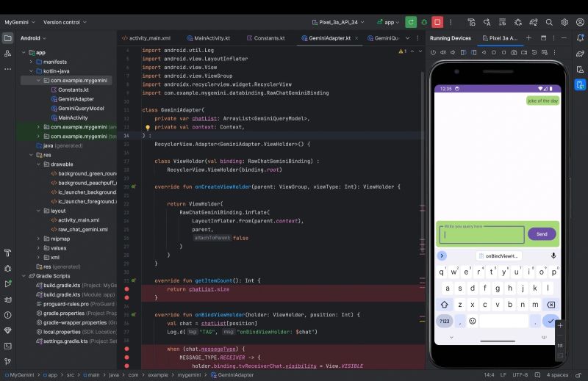Open raw_chat_gemini.xml in project tree
Viewport: 588px width, 381px height.
(x=79, y=229)
